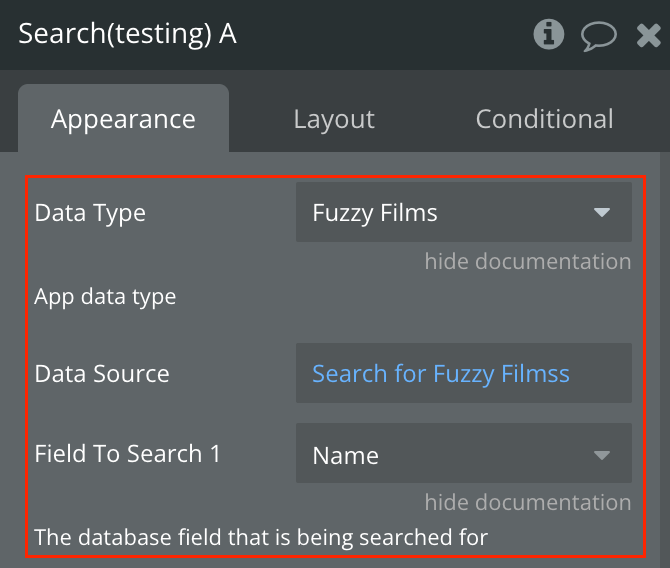Viewport: 670px width, 568px height.
Task: Go to the Conditional tab
Action: tap(544, 120)
